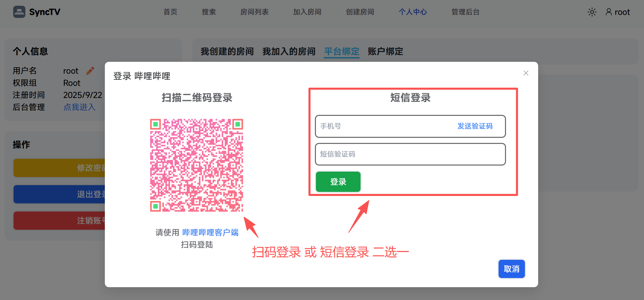This screenshot has width=644, height=300.
Task: Click the 扫描二维码登录 heading
Action: tap(197, 98)
